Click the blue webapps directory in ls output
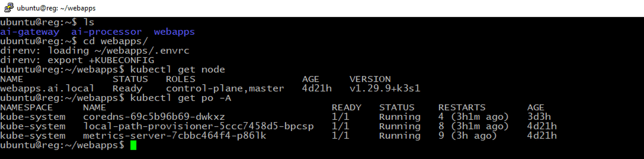644x159 pixels. (x=174, y=32)
